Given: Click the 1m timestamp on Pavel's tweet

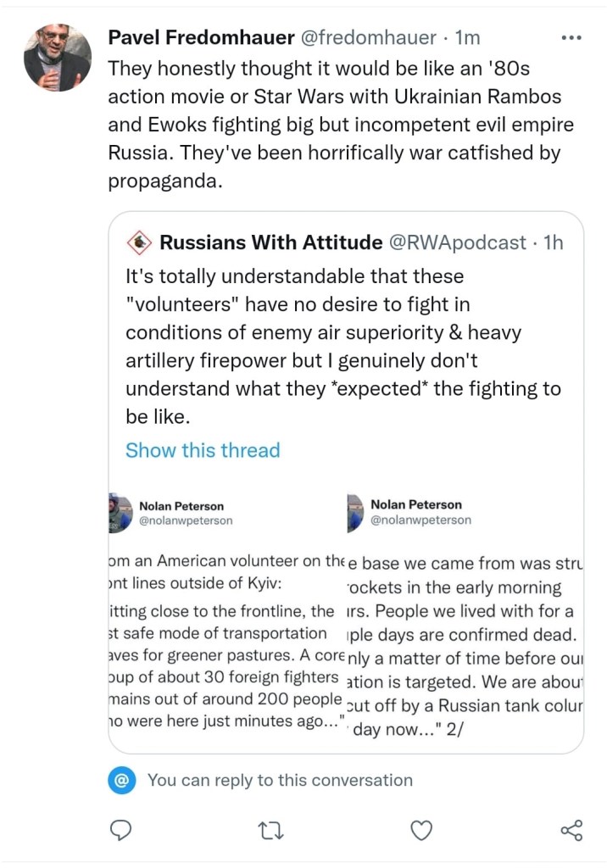Looking at the screenshot, I should [x=467, y=37].
